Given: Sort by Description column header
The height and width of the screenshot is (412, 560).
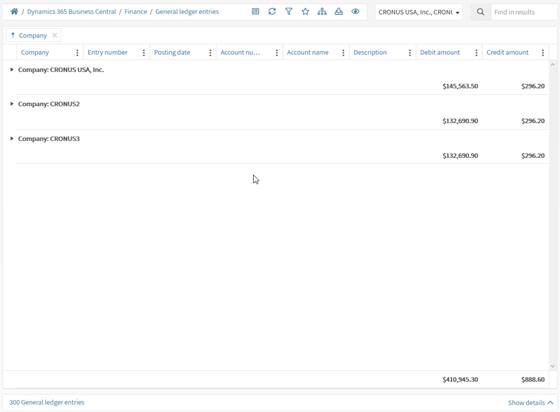Looking at the screenshot, I should [370, 52].
